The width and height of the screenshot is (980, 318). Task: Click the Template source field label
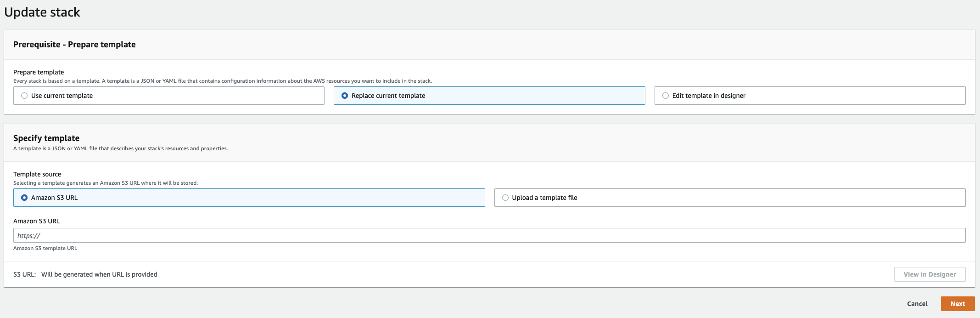[x=37, y=174]
